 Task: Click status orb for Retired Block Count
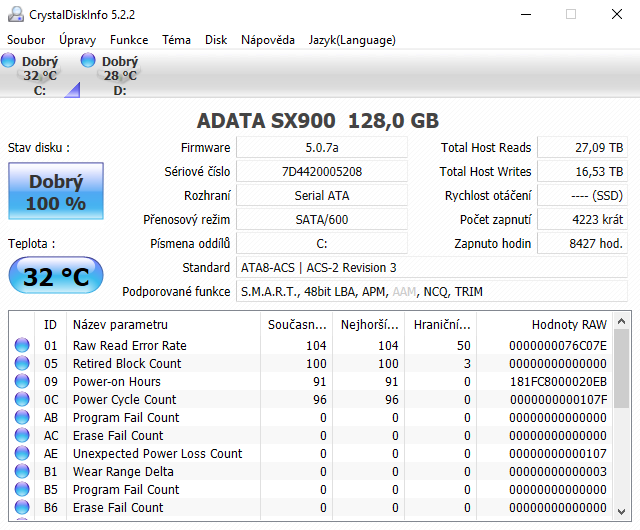22,363
